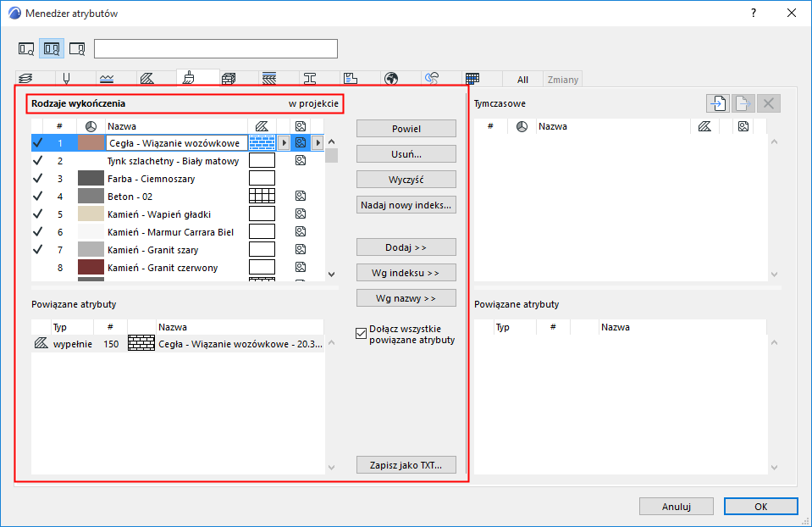Screen dimensions: 812x527
Task: Click the Usuń... button
Action: coord(406,154)
